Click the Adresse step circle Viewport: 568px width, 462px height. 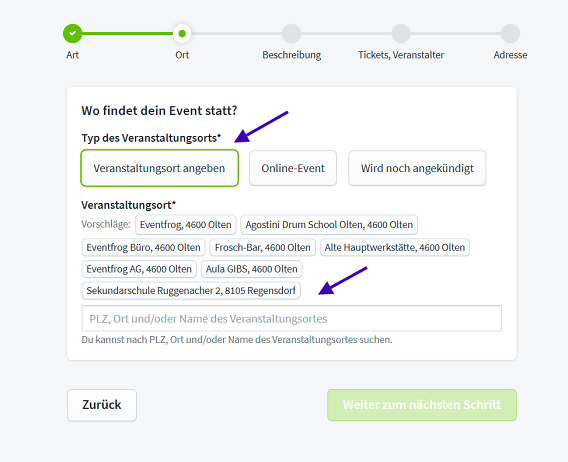[510, 33]
